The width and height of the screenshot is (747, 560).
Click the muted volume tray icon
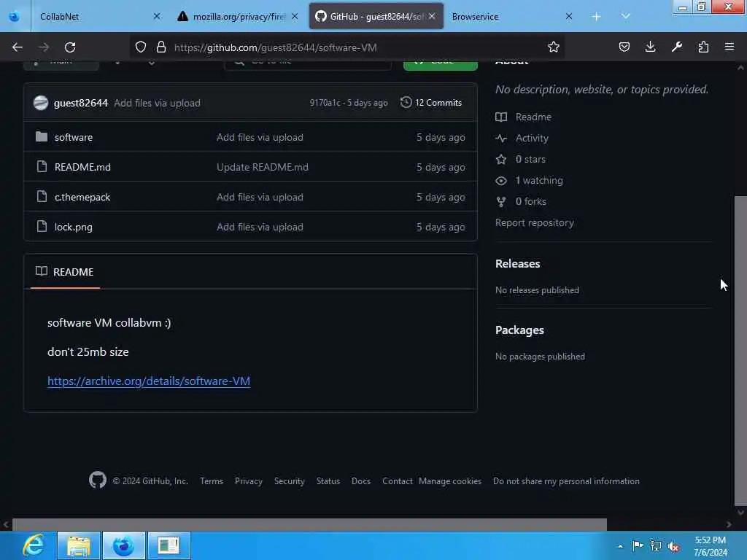click(673, 546)
